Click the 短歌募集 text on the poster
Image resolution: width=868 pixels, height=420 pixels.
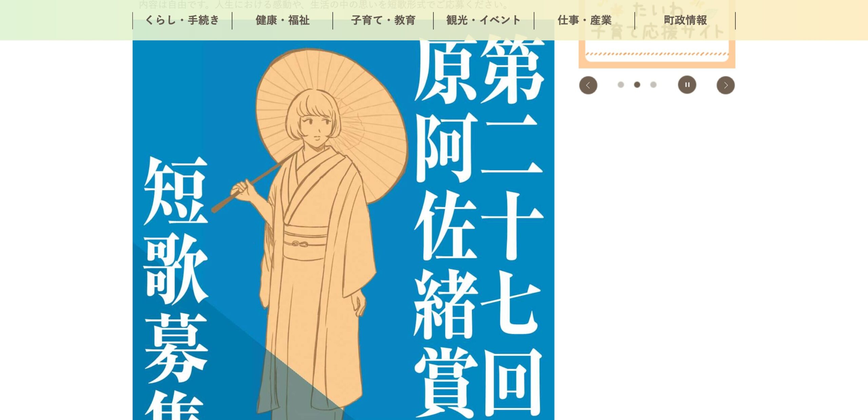176,288
